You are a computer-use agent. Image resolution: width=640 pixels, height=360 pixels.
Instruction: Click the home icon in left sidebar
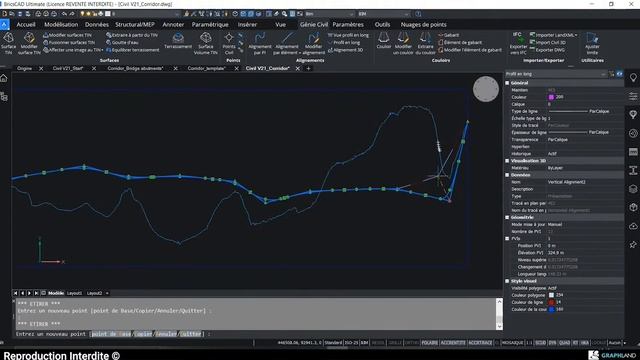click(4, 78)
